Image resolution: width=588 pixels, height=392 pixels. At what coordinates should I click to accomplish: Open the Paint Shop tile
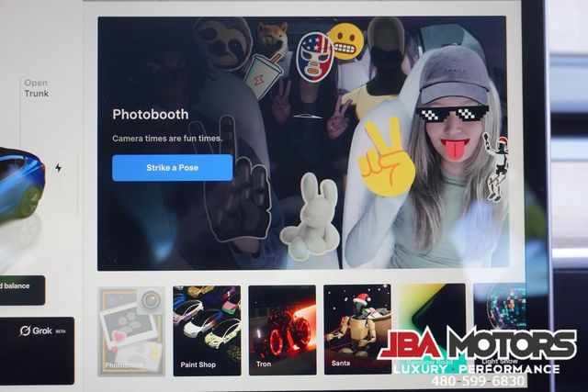coord(207,330)
